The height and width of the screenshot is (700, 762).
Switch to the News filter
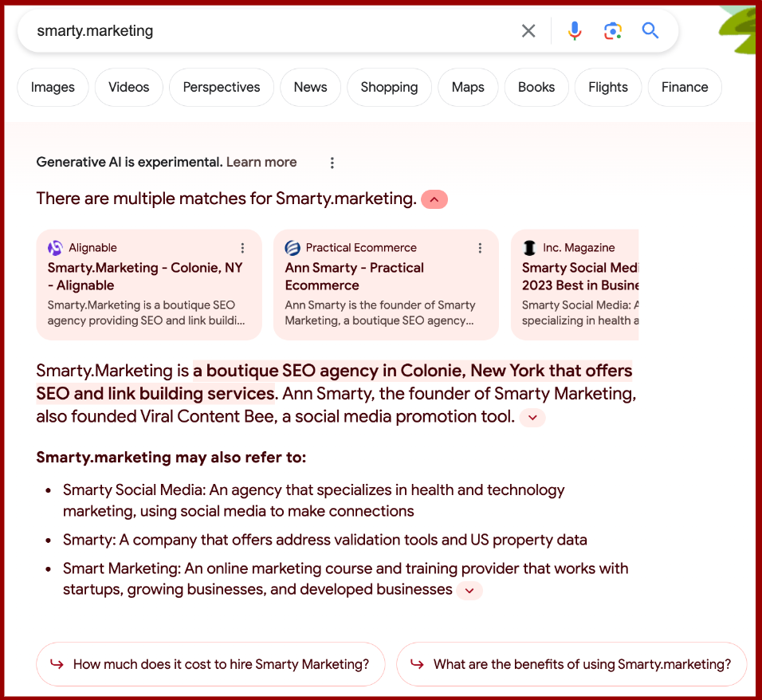pos(311,87)
